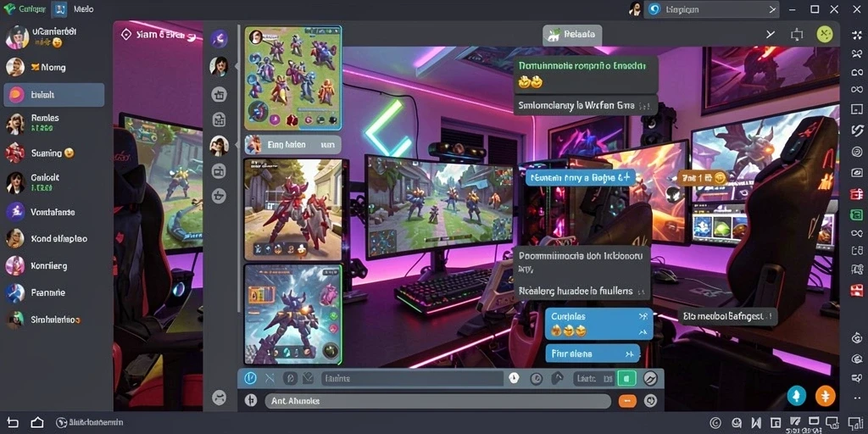The width and height of the screenshot is (868, 434).
Task: Toggle the green highlighted square in chat toolbar
Action: point(626,379)
